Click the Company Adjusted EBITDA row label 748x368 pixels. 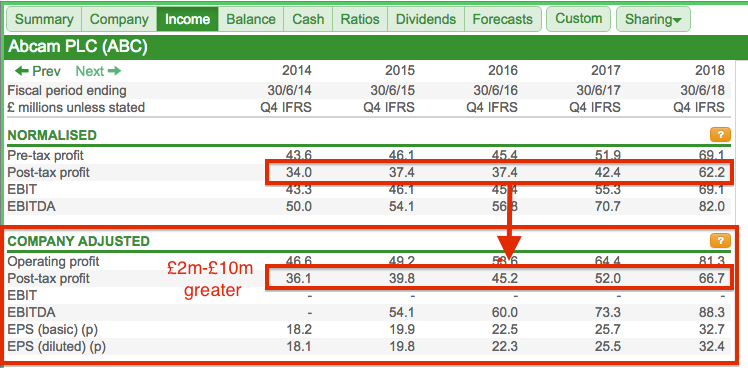(31, 313)
